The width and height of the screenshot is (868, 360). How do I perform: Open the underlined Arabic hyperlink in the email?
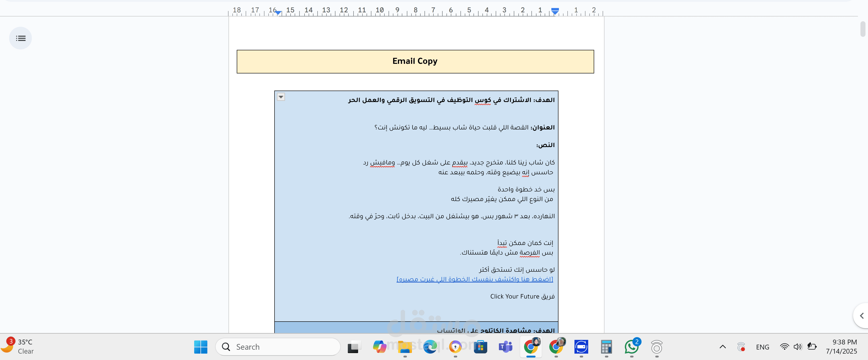click(475, 279)
